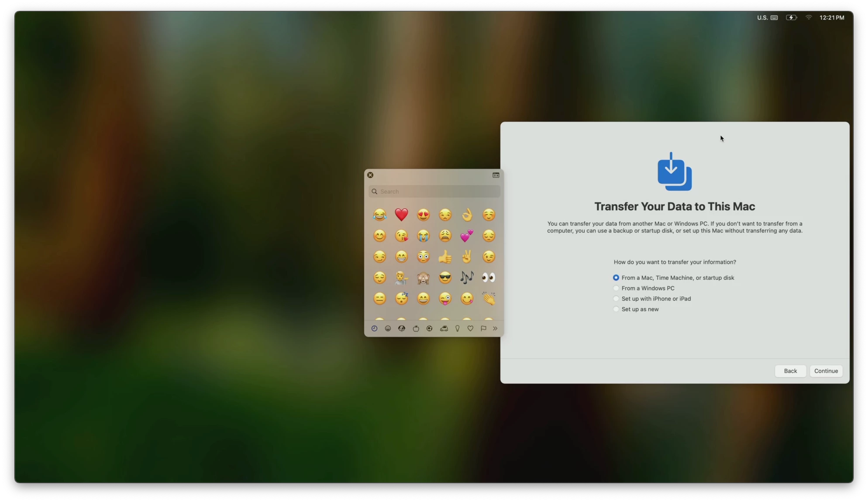Choose the heart-eyes face emoji
Screen dimensions: 868x501
point(423,215)
